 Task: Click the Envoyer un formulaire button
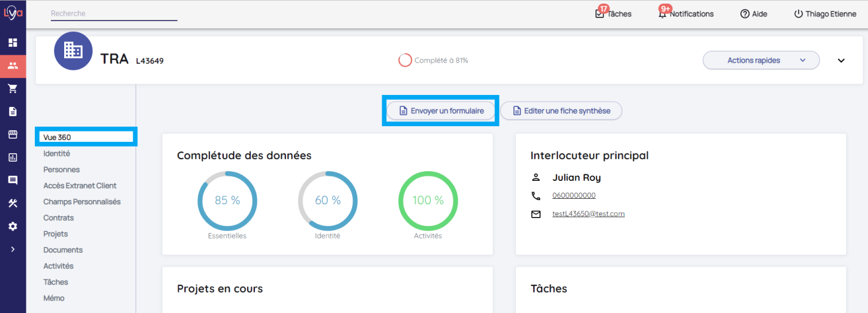440,111
